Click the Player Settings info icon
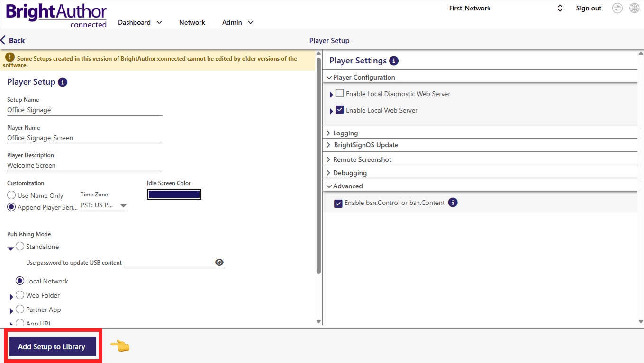This screenshot has width=644, height=363. (394, 61)
